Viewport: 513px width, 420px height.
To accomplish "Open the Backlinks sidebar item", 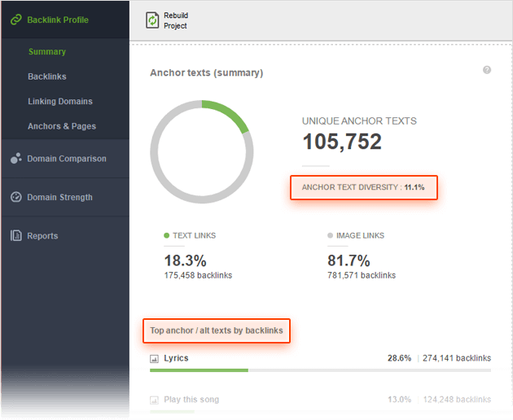I will coord(47,77).
